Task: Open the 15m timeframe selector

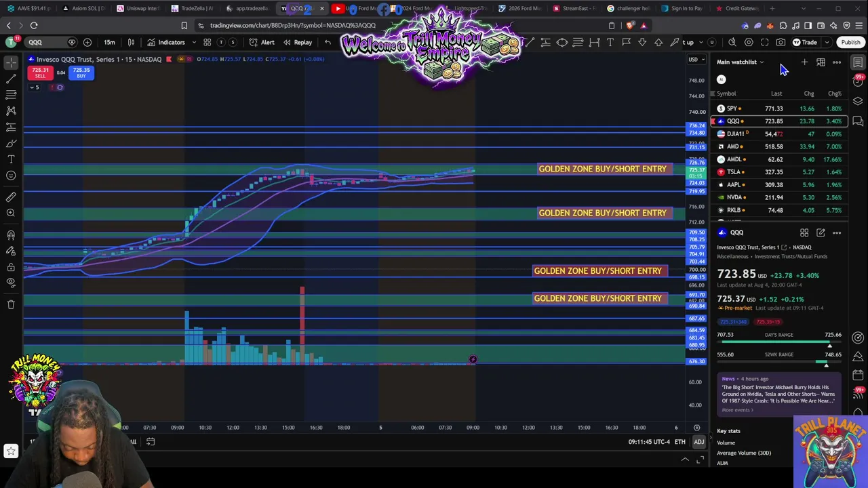Action: (109, 42)
